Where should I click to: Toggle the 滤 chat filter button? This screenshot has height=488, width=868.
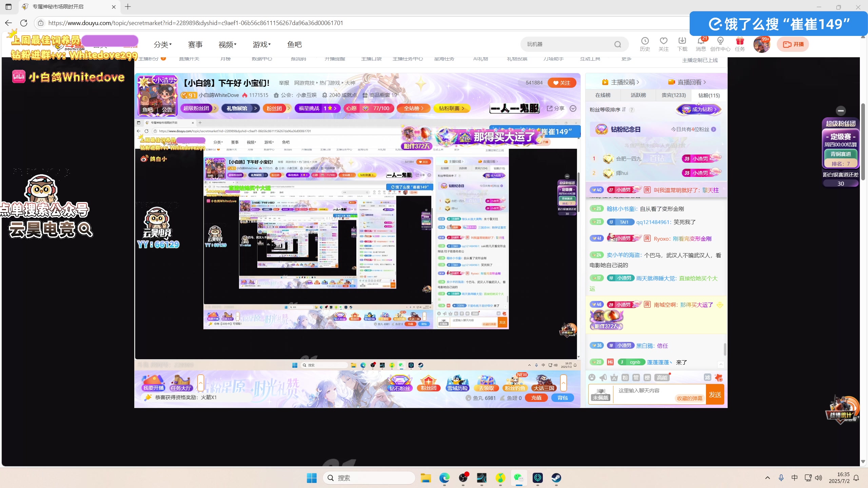[x=708, y=378]
